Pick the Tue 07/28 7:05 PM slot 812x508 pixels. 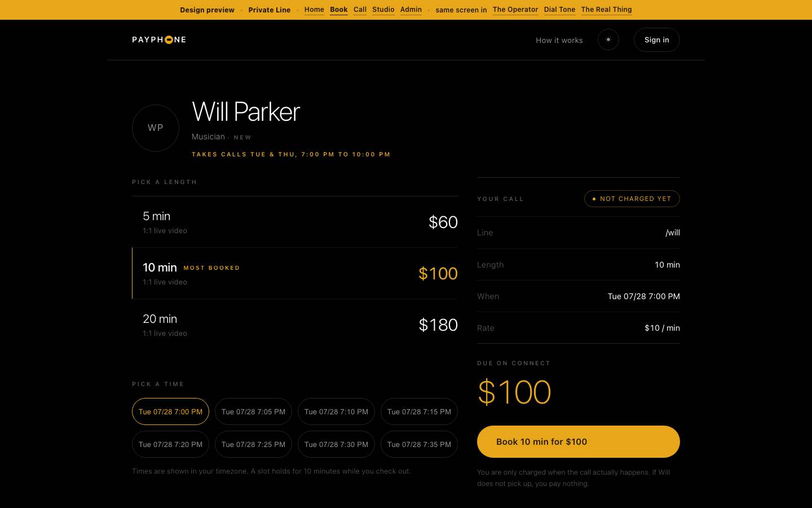[x=253, y=411]
